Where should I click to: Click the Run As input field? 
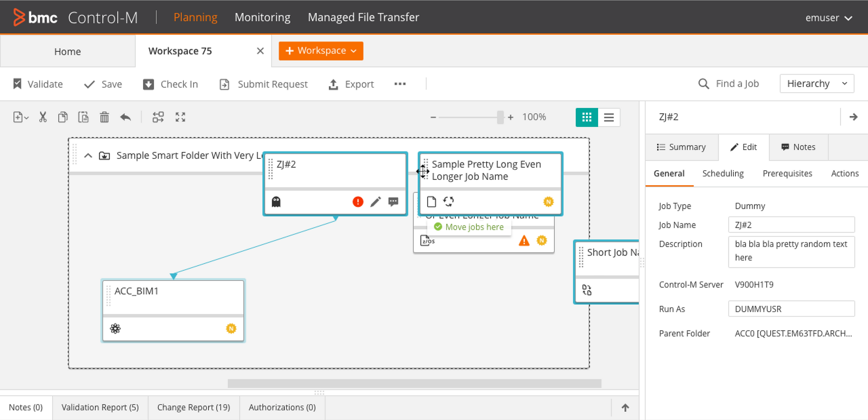[792, 309]
